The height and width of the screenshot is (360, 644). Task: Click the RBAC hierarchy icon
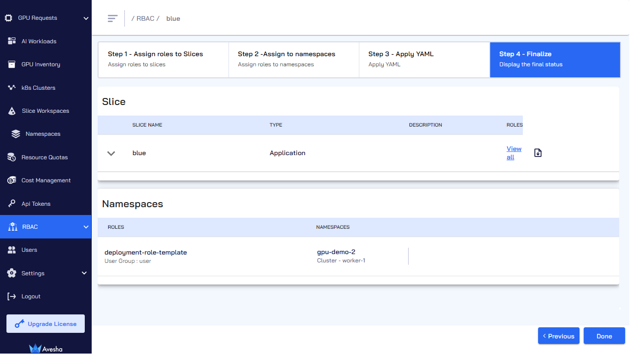[12, 226]
